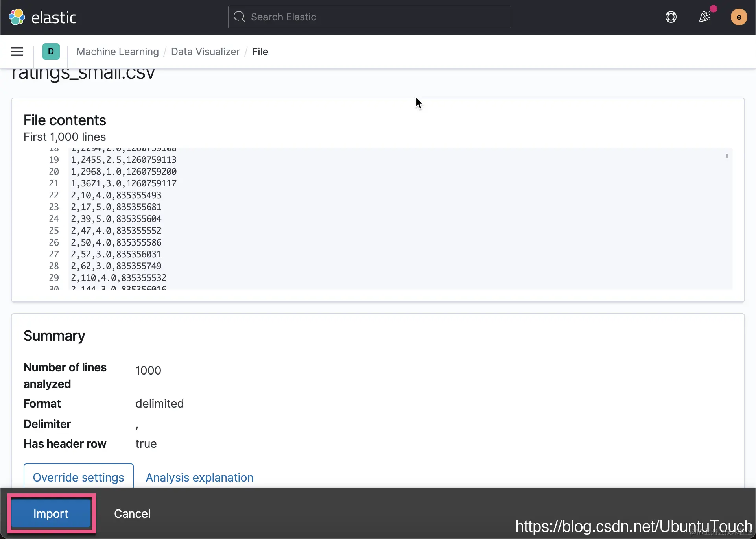
Task: Click the D space selector badge
Action: pyautogui.click(x=51, y=52)
